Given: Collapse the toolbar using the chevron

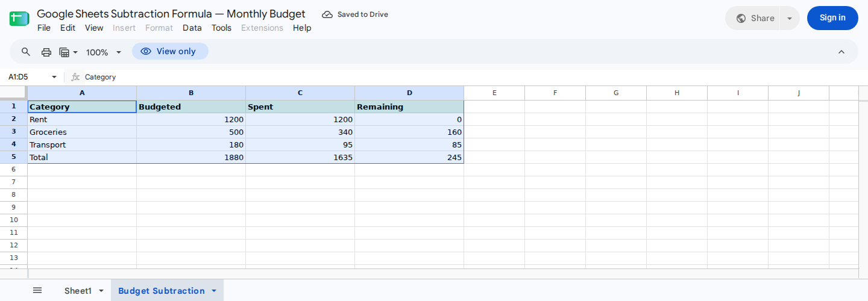Looking at the screenshot, I should [841, 52].
